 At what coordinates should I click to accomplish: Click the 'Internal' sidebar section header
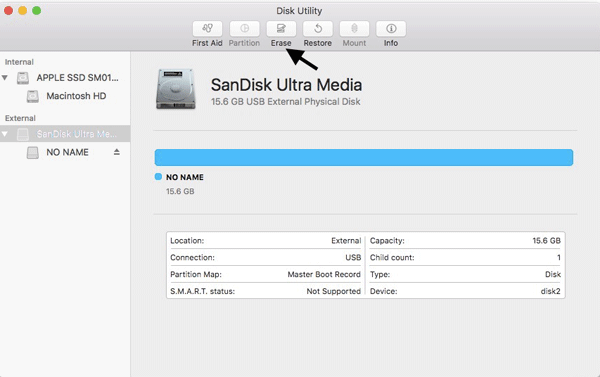[x=19, y=62]
